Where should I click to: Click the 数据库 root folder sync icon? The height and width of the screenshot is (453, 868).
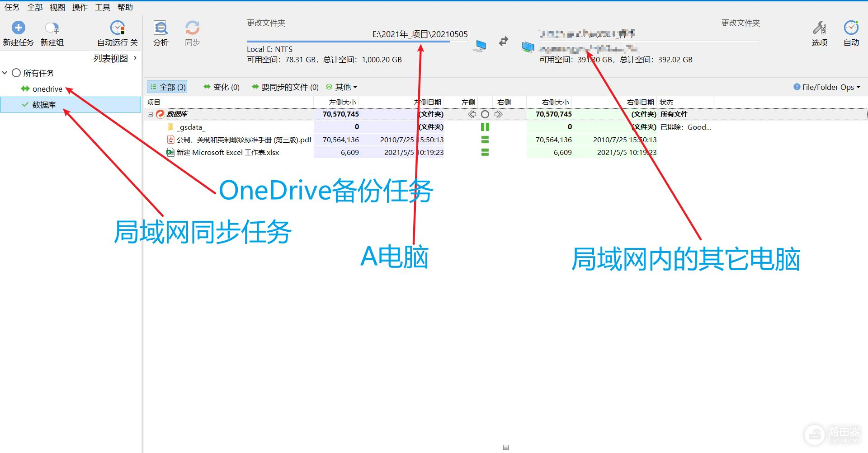point(160,114)
